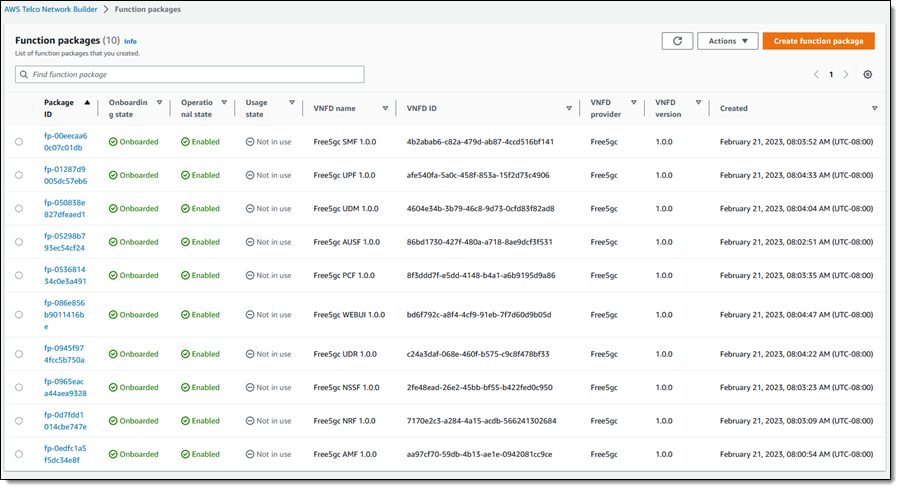The image size is (901, 490).
Task: Click Package ID ascending sort arrow
Action: (87, 103)
